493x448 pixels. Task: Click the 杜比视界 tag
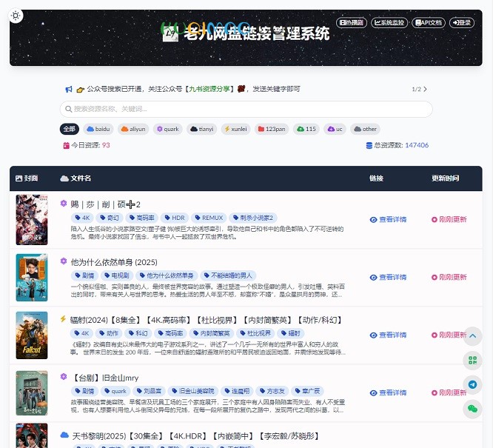tap(256, 333)
